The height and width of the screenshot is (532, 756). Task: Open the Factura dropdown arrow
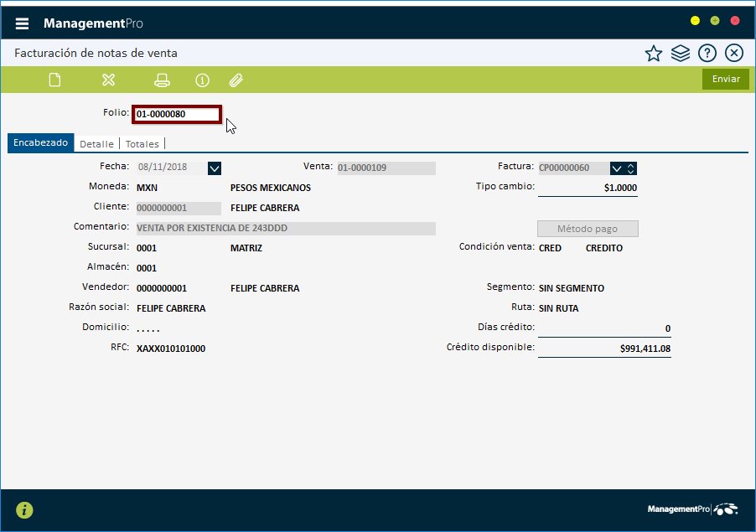[617, 168]
